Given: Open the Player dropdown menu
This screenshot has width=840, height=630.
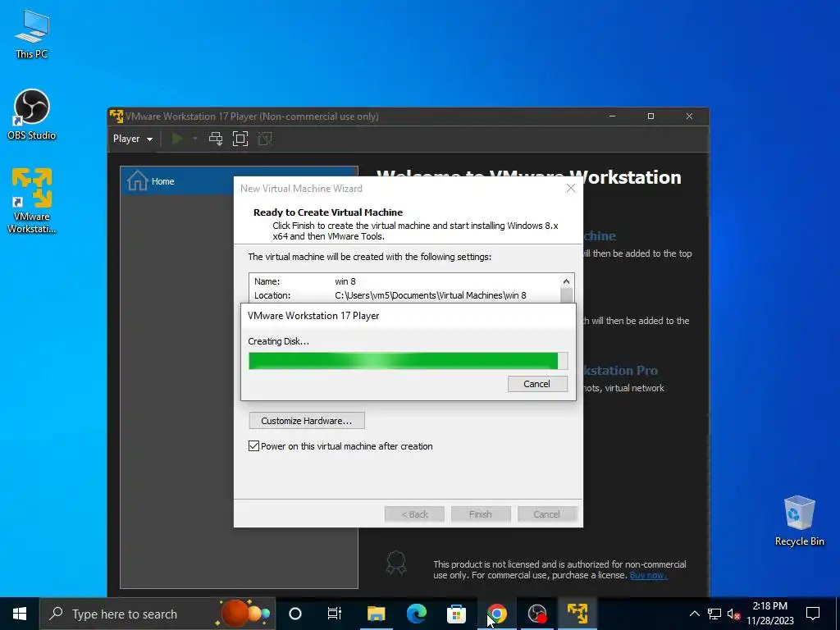Looking at the screenshot, I should (x=132, y=139).
